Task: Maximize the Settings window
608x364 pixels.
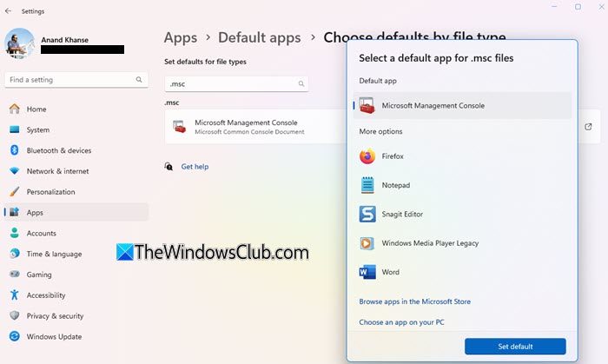Action: [x=578, y=7]
